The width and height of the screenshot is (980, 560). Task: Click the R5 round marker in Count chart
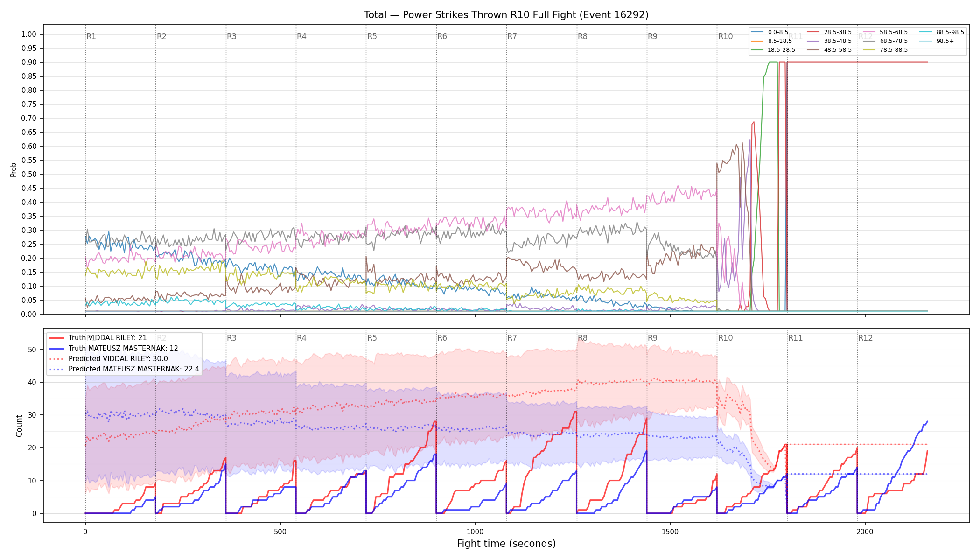372,338
